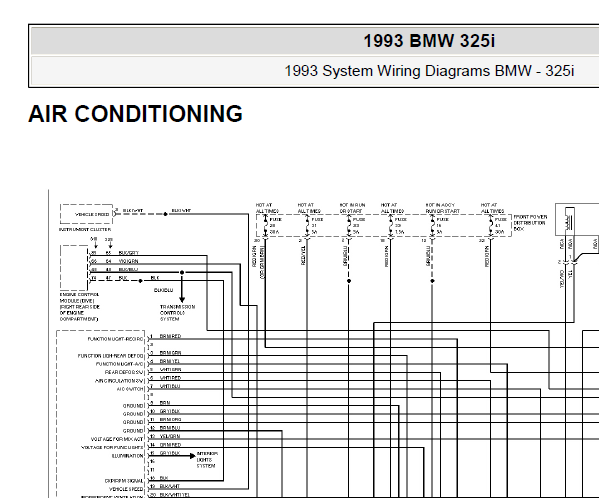Click the 'FUSE 31 5A' fuse label
The height and width of the screenshot is (498, 599).
tap(317, 226)
